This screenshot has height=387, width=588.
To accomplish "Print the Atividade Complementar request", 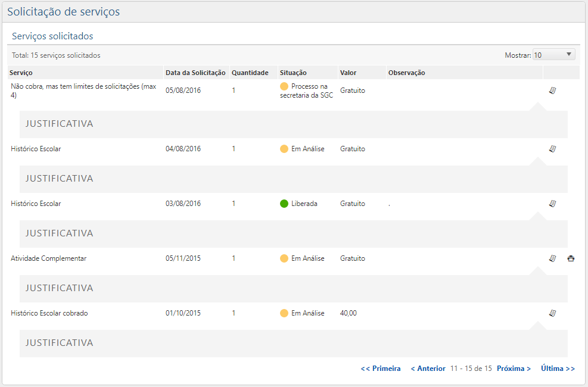I will (571, 258).
